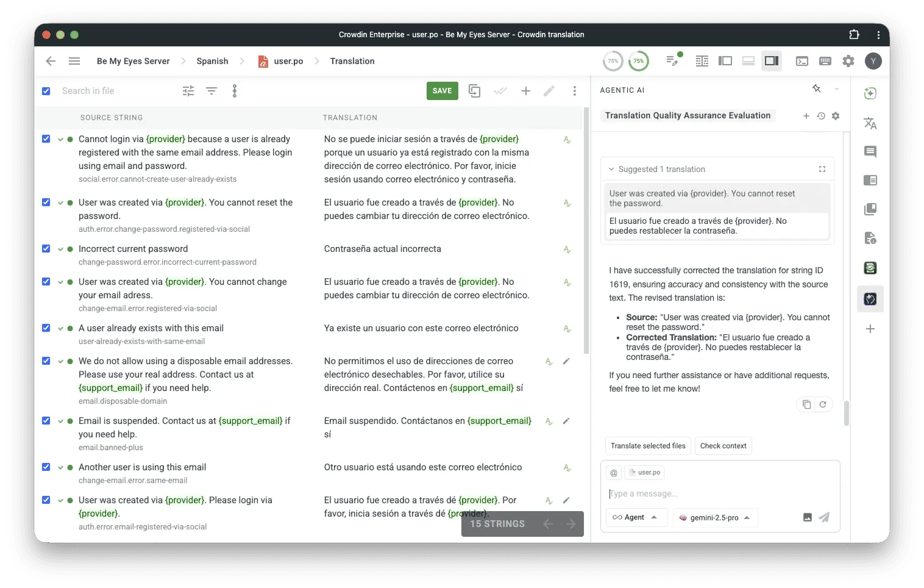
Task: Open the filter strings icon
Action: click(x=211, y=91)
